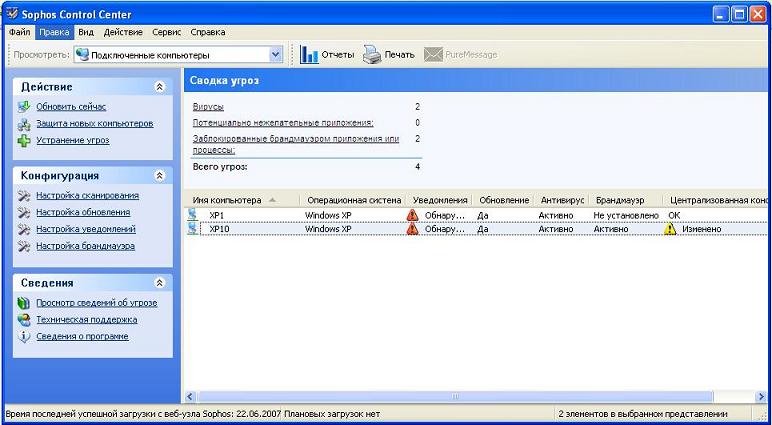
Task: Open the Устранение угроз link
Action: point(73,140)
